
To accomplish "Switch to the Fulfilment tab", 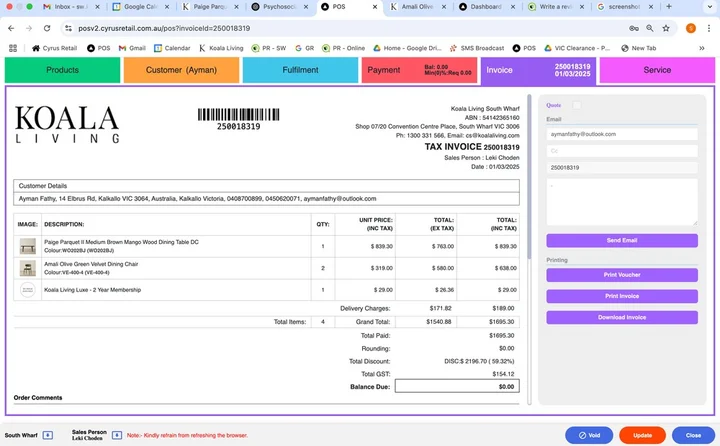I will coord(300,70).
